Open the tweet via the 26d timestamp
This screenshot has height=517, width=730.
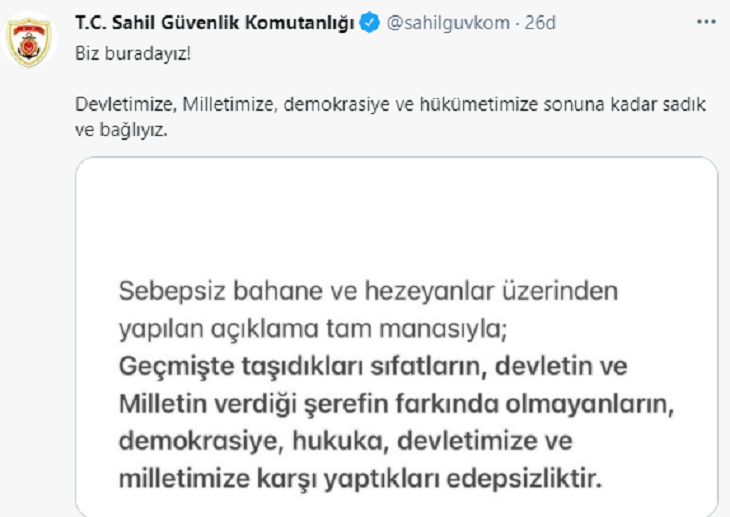pyautogui.click(x=539, y=24)
